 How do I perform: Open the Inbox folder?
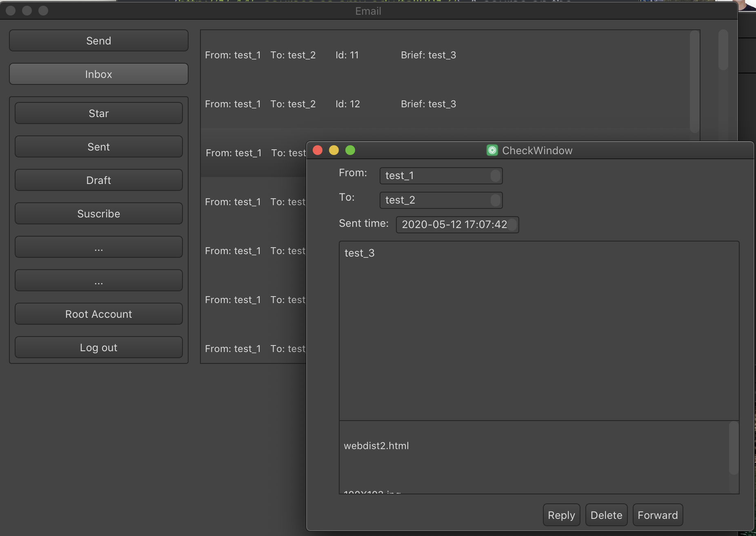click(99, 74)
